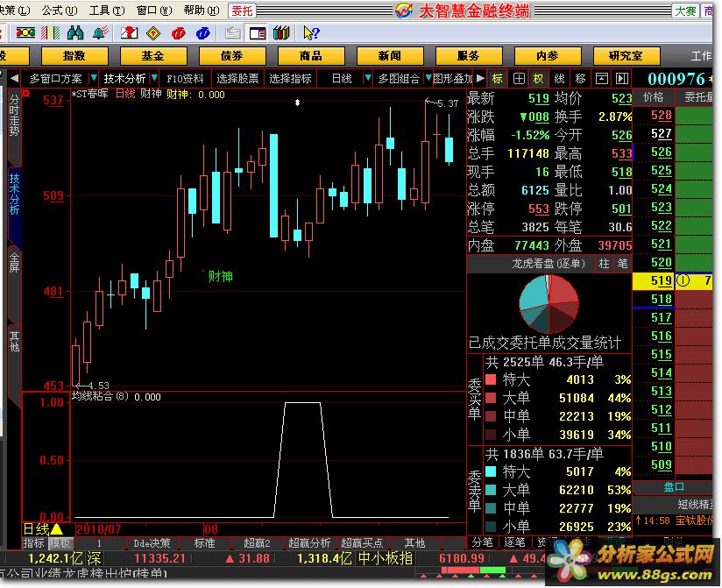
Task: Select the 模板 bottom tab
Action: 60,543
